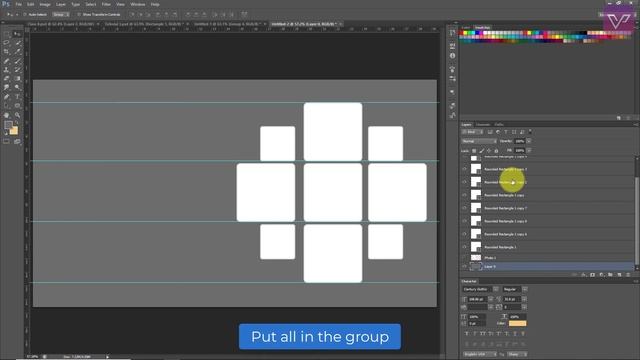Open layer filter Kind dropdown

(x=473, y=132)
